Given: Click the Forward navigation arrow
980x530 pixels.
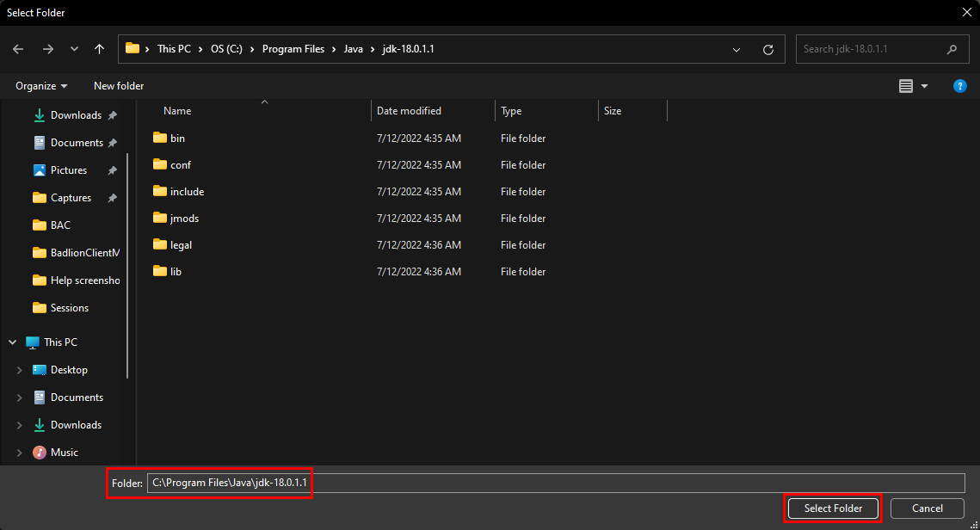Looking at the screenshot, I should pyautogui.click(x=47, y=49).
